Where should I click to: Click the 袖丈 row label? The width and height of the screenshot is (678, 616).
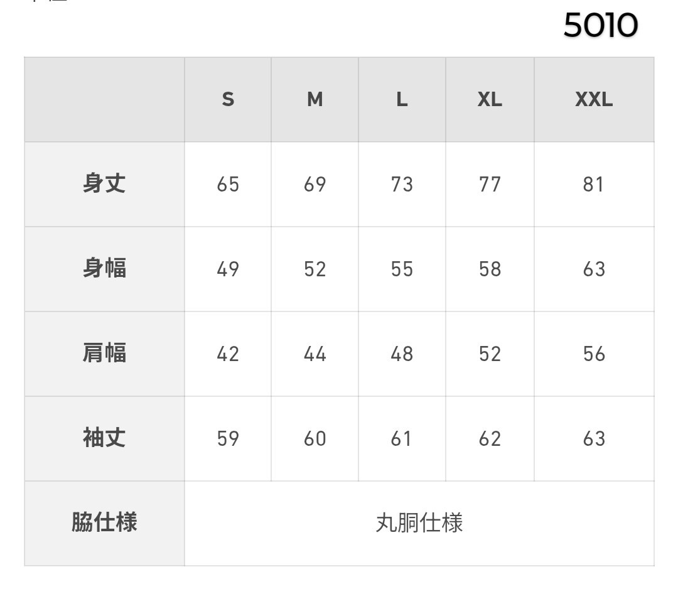(104, 438)
